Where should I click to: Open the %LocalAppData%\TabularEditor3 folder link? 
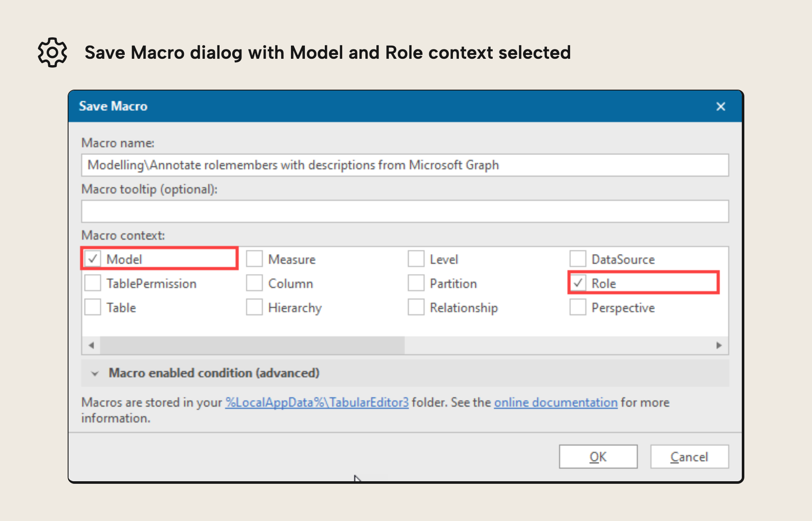[x=317, y=402]
